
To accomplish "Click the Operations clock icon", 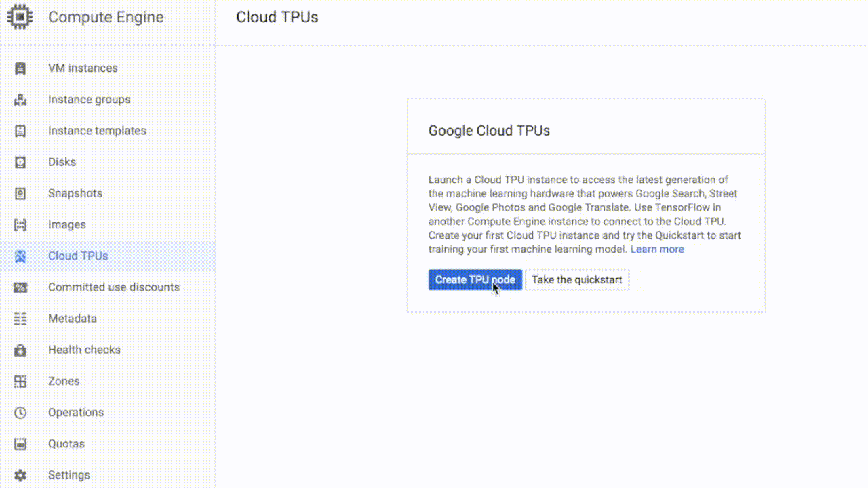I will [x=20, y=412].
